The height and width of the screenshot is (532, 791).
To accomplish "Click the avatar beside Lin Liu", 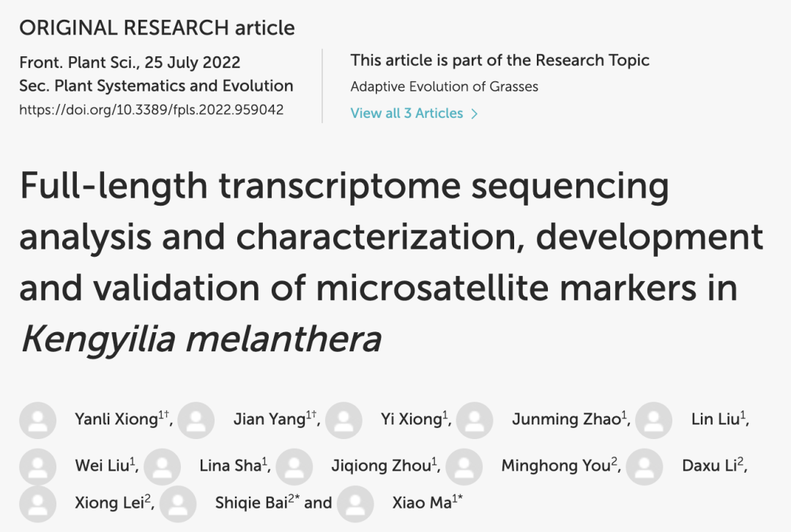I will pyautogui.click(x=654, y=420).
